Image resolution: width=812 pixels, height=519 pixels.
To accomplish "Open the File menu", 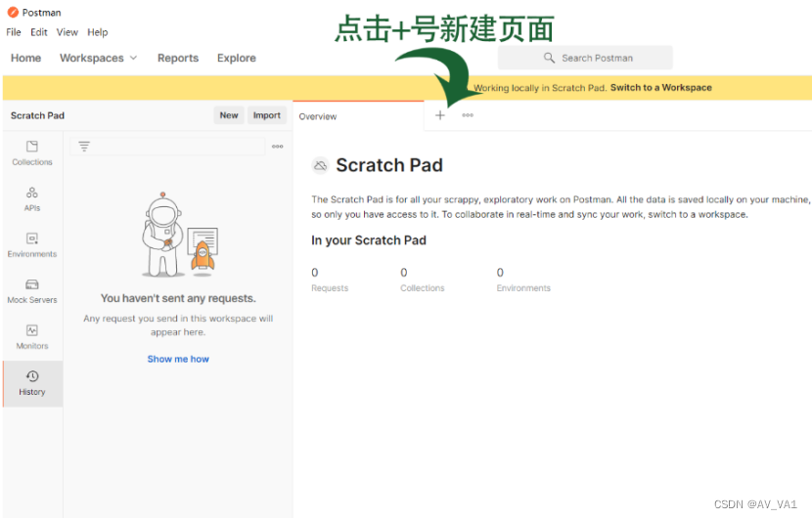I will click(14, 32).
